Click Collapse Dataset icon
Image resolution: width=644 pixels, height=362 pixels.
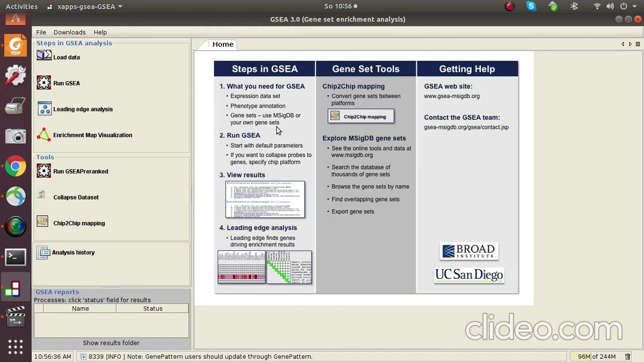[x=41, y=195]
